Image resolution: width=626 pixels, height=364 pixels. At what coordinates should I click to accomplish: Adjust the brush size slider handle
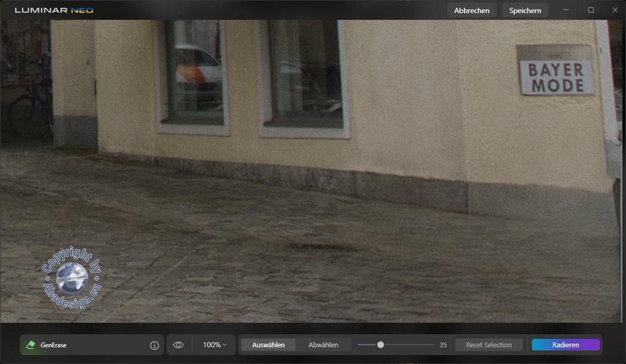pyautogui.click(x=380, y=344)
